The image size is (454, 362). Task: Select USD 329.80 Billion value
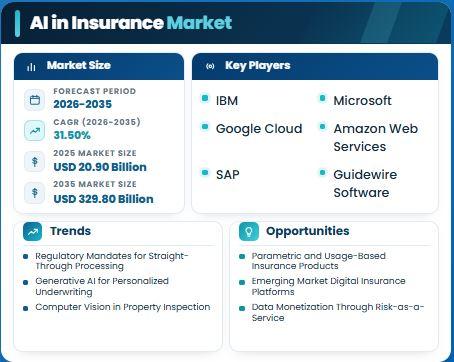(103, 199)
